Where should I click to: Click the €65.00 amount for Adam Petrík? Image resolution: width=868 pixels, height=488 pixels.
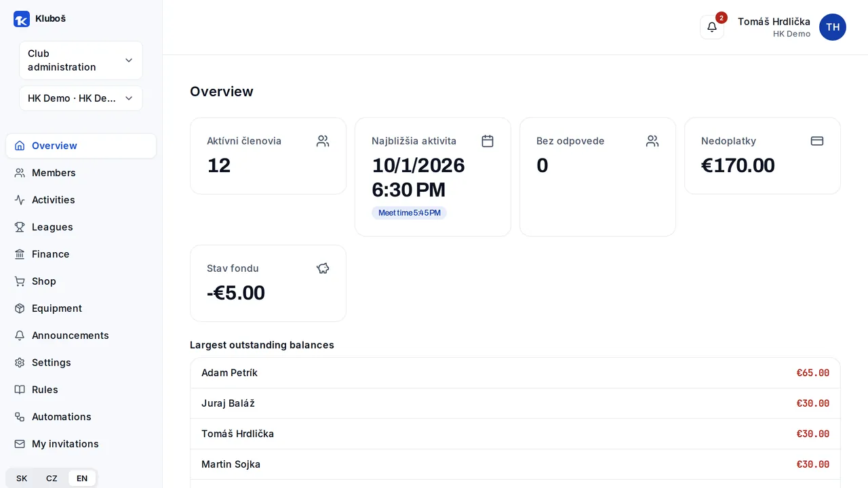pos(813,373)
